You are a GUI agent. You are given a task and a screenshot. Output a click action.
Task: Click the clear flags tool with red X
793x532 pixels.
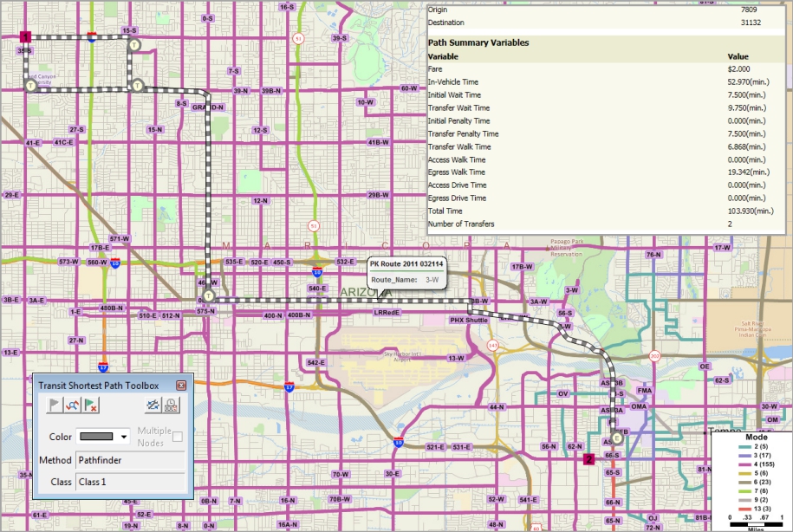(x=90, y=405)
